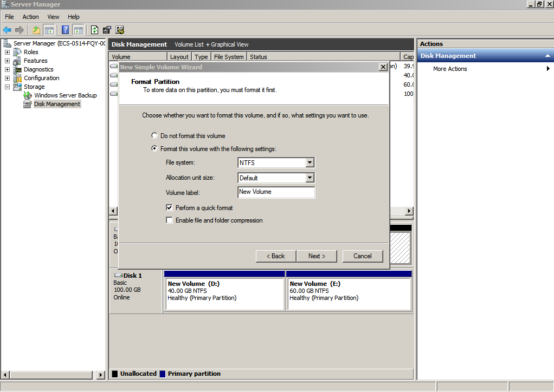
Task: Expand the Diagnostics tree node
Action: pos(7,69)
